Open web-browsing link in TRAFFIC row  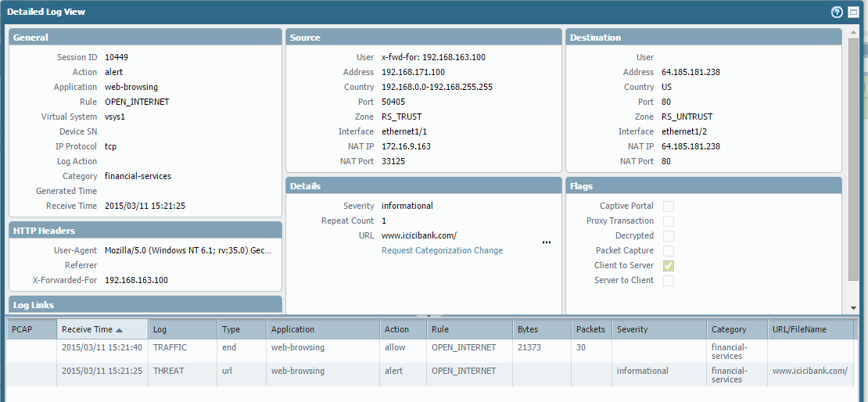point(297,347)
